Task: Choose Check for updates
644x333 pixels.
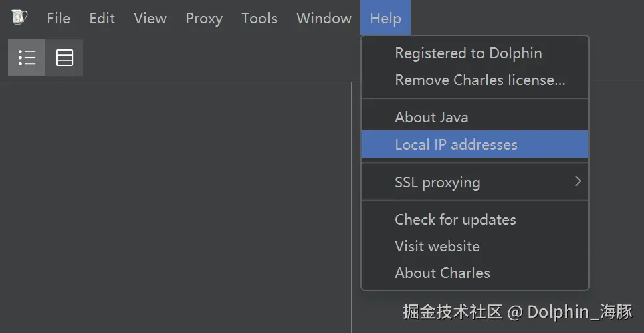Action: coord(475,220)
